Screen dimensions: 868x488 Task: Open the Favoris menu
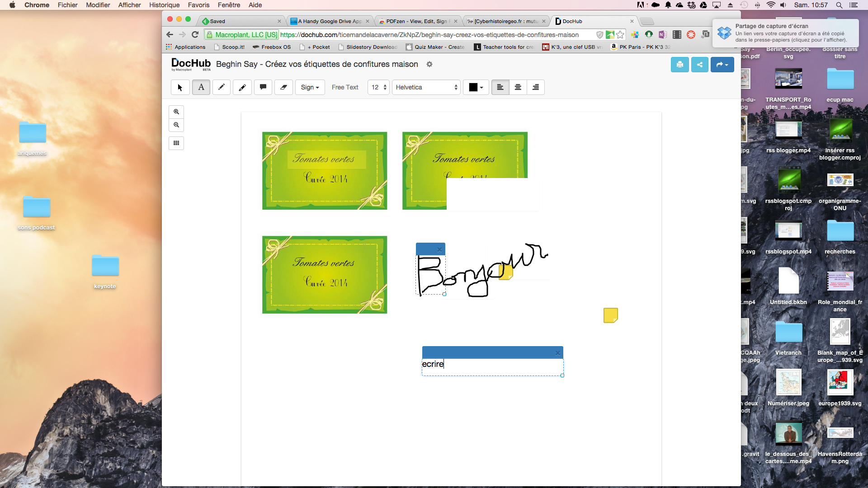(198, 5)
